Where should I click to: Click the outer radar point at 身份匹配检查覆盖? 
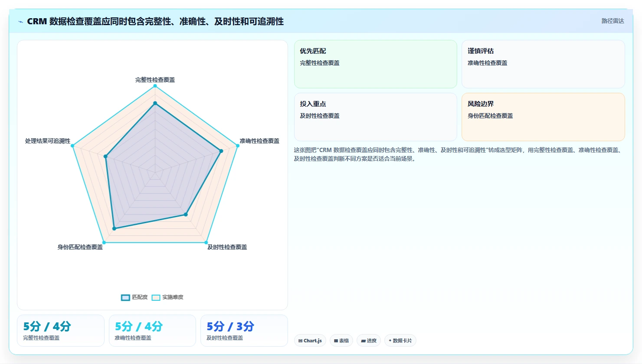[104, 243]
